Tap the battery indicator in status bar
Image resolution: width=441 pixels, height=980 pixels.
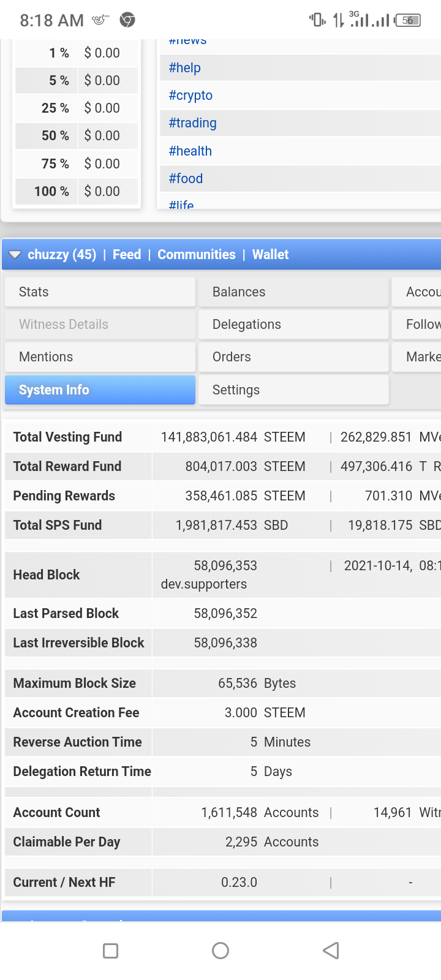408,20
